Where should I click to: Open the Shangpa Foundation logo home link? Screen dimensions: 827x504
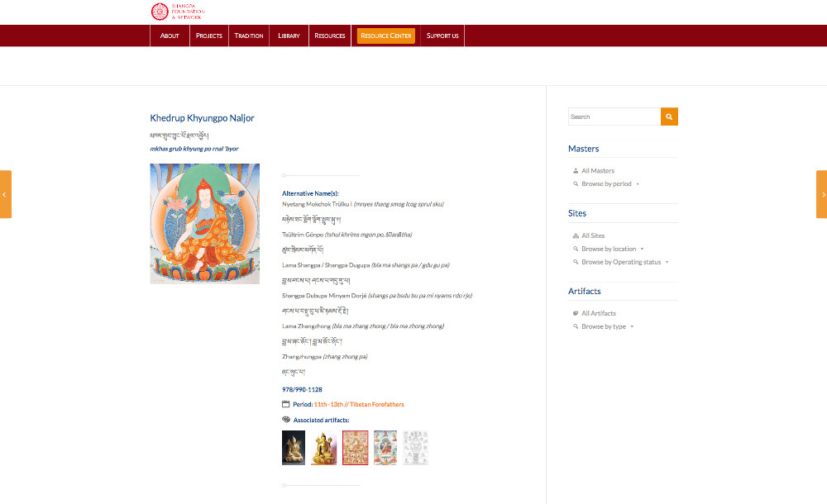point(178,12)
